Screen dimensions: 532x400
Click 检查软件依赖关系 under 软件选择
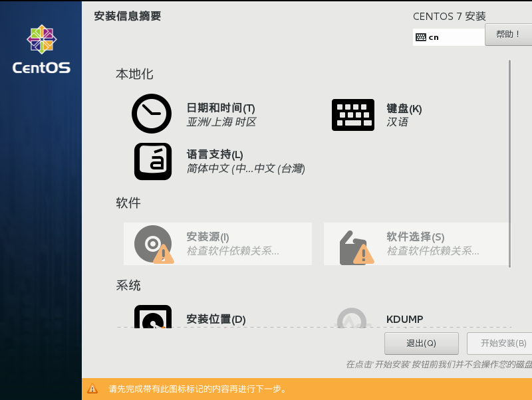click(433, 251)
